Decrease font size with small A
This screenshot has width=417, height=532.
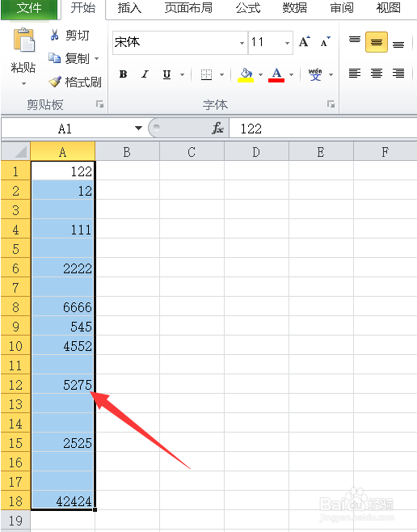tap(326, 42)
